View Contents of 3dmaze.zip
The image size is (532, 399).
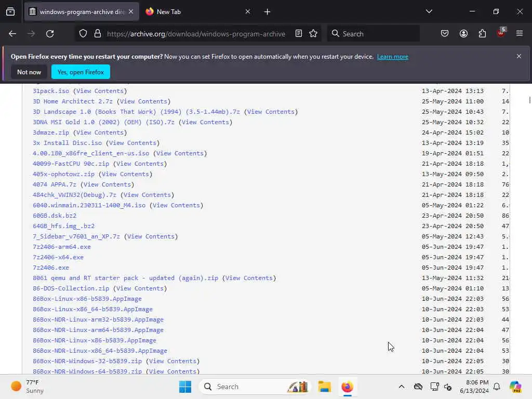click(100, 132)
